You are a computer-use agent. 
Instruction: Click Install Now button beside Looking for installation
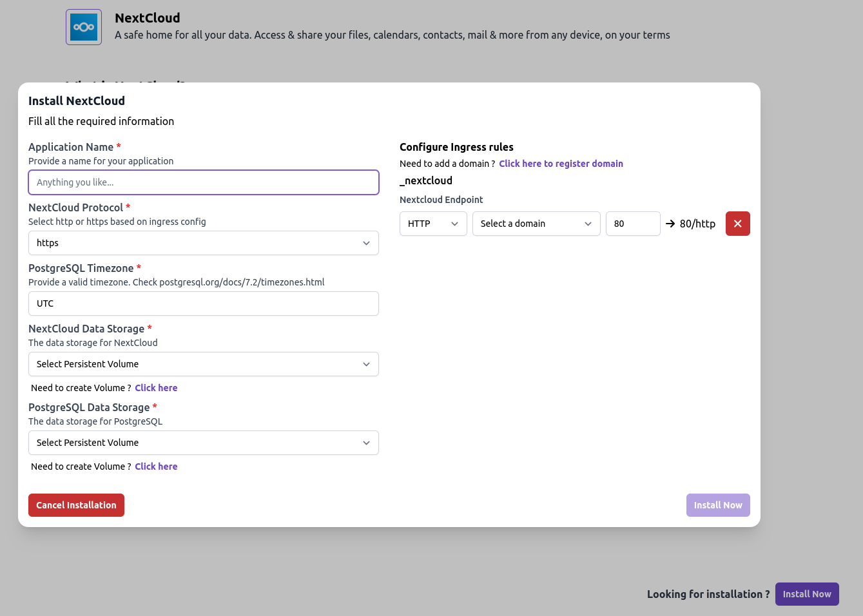click(807, 594)
